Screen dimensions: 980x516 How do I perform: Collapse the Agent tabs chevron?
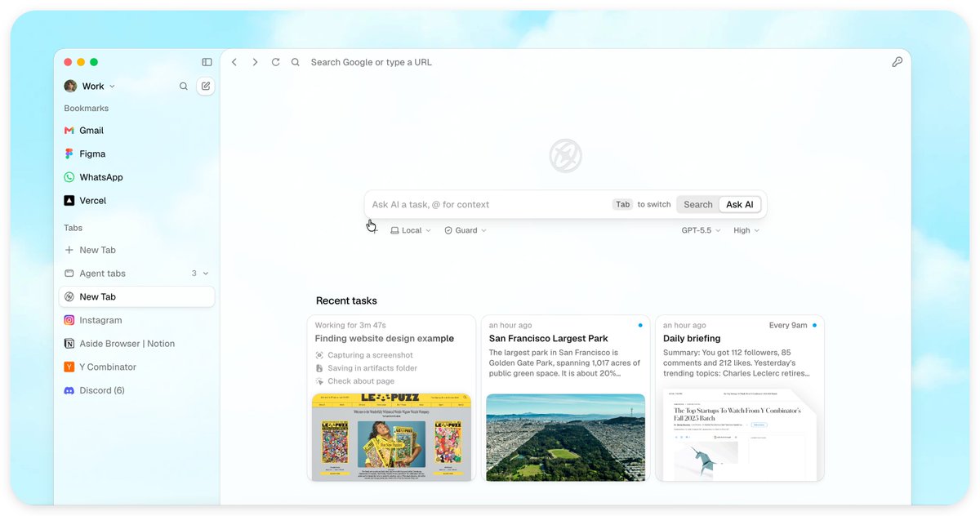point(206,274)
